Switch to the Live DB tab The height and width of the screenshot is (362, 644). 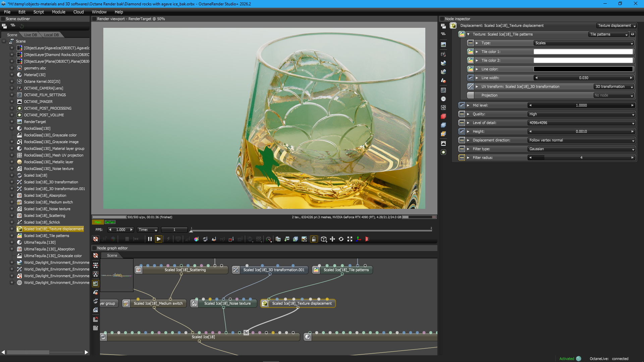31,35
